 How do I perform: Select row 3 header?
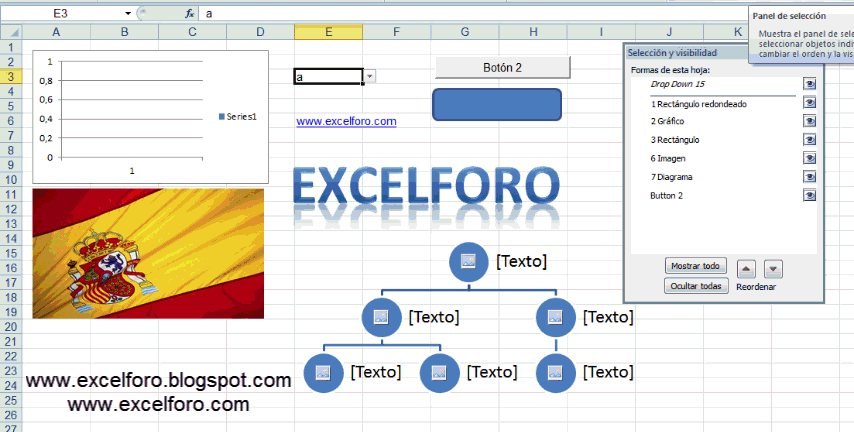[11, 76]
